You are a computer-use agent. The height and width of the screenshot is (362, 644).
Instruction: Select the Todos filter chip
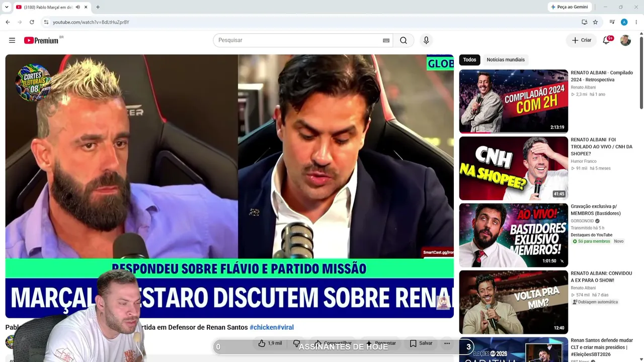point(469,60)
